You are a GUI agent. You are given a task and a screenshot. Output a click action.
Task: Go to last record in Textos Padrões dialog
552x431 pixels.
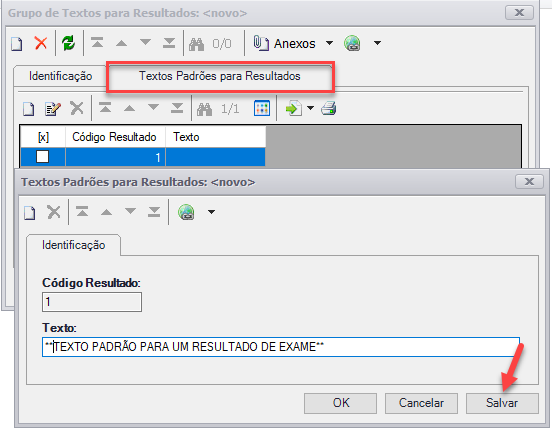[154, 212]
